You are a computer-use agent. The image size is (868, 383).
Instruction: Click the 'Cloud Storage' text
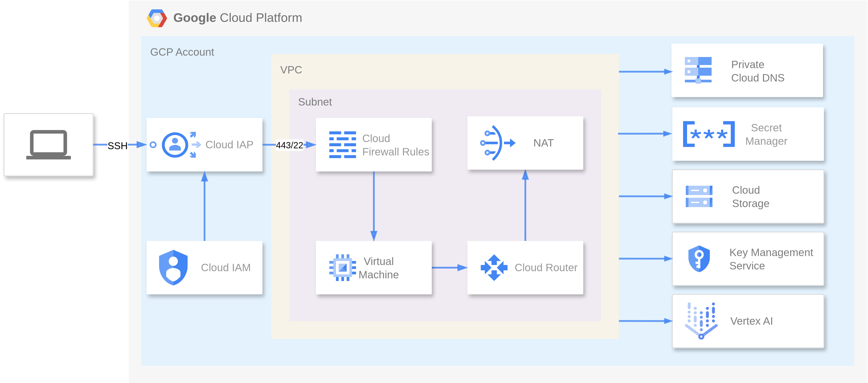click(750, 197)
